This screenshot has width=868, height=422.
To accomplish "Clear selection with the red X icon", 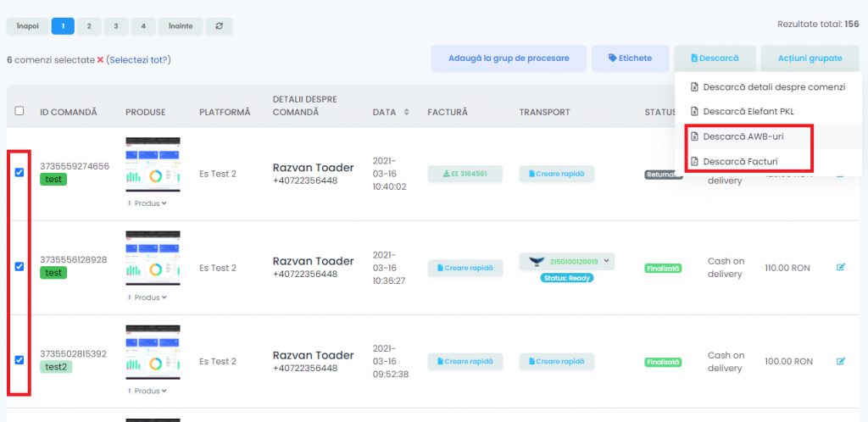I will [x=100, y=59].
